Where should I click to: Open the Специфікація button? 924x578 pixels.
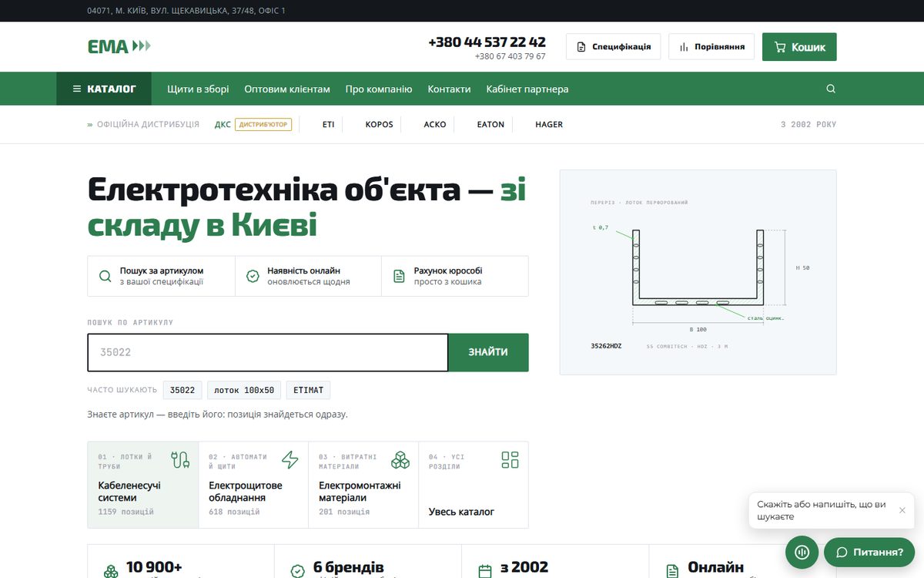(614, 46)
